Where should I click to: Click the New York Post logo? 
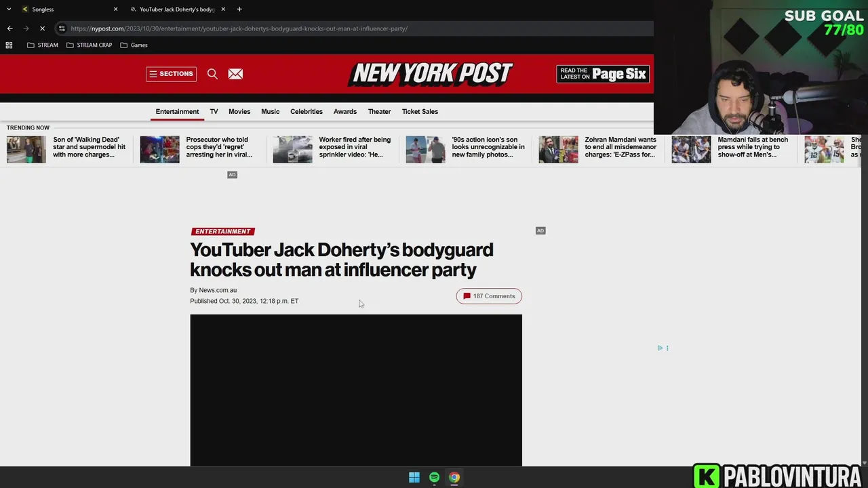tap(431, 73)
